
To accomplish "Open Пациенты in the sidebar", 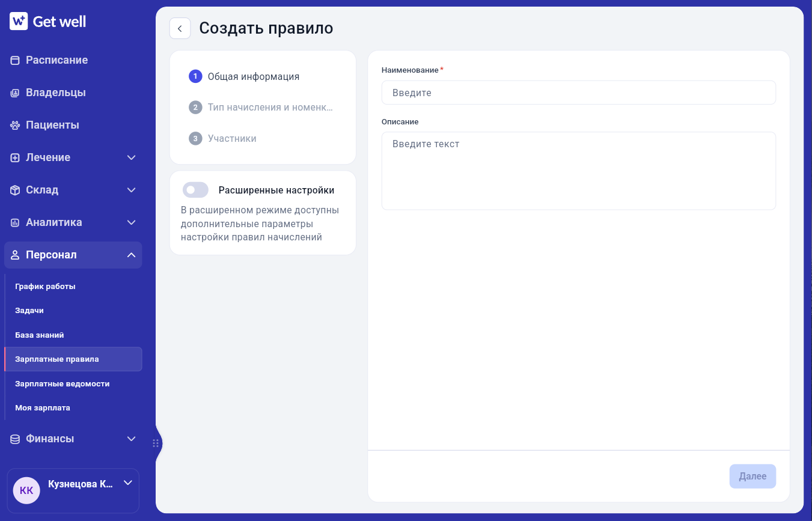I will click(73, 125).
